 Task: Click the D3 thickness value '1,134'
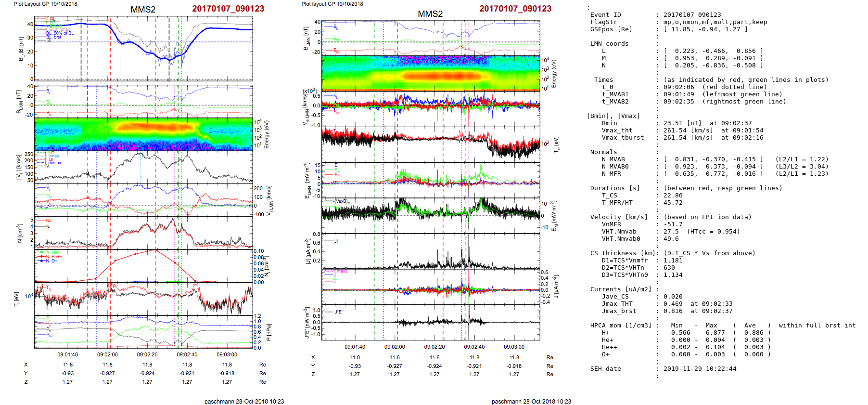(673, 275)
